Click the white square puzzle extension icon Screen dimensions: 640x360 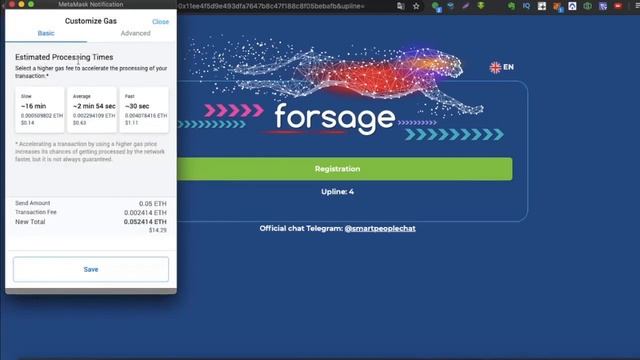[x=542, y=6]
